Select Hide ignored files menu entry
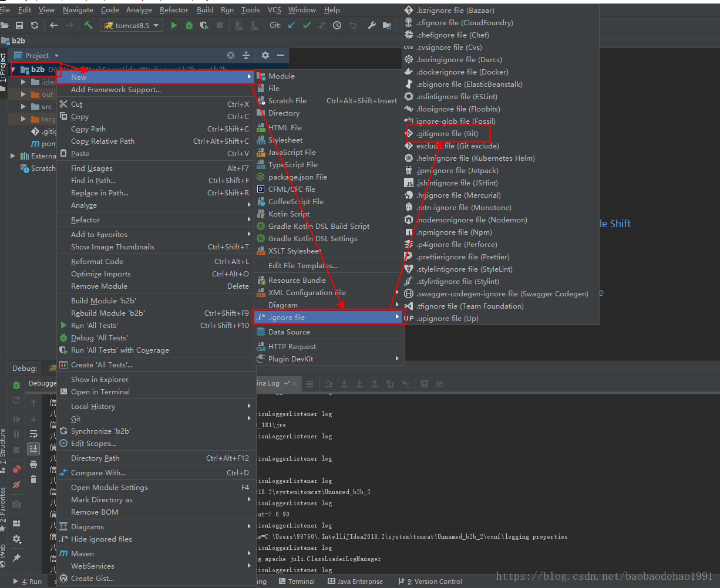Image resolution: width=720 pixels, height=588 pixels. click(155, 539)
